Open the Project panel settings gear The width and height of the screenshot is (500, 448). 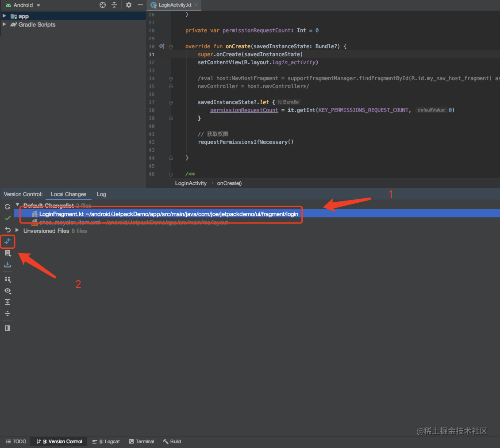point(128,5)
